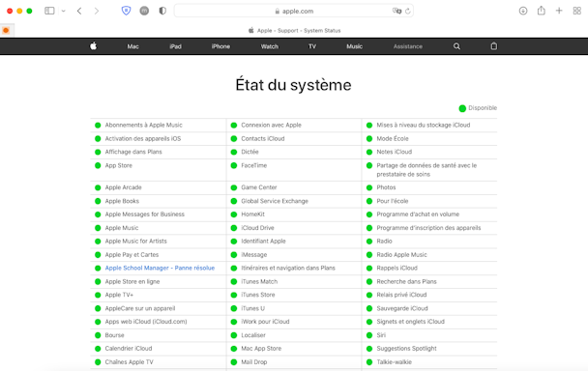This screenshot has height=371, width=588.
Task: Go back with the back arrow
Action: coord(79,11)
